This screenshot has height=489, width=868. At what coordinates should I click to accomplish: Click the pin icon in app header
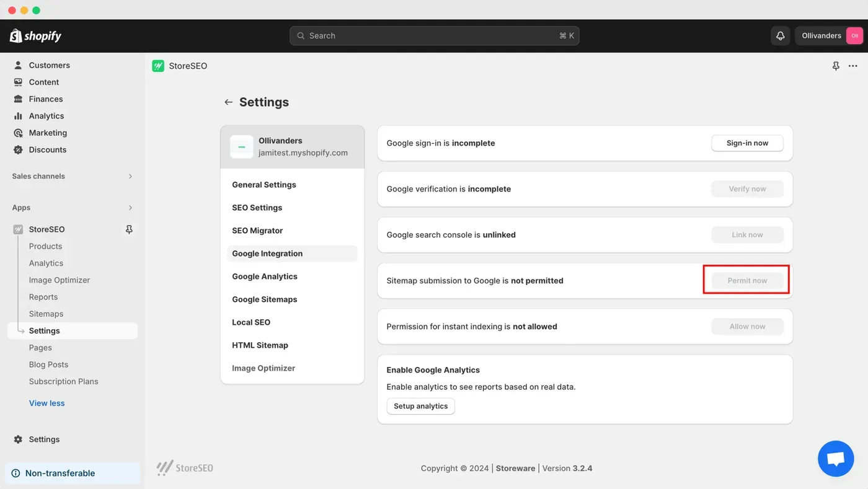[836, 66]
